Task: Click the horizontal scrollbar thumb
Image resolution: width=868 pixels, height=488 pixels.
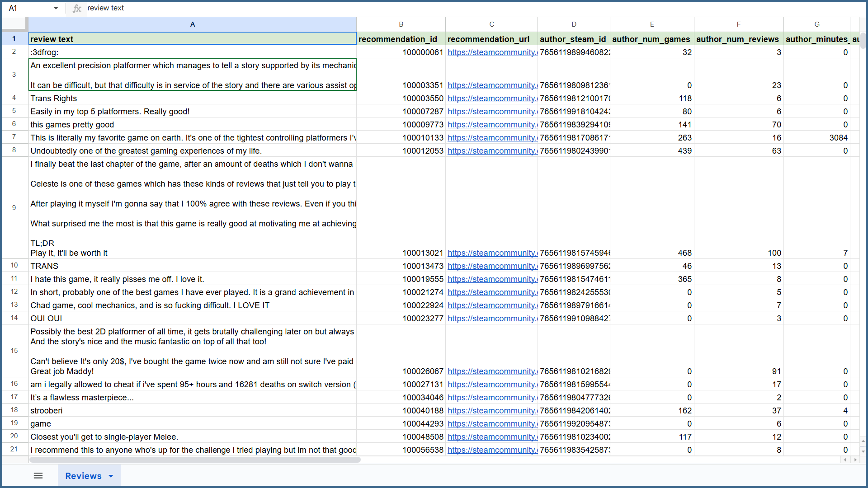Action: 194,460
